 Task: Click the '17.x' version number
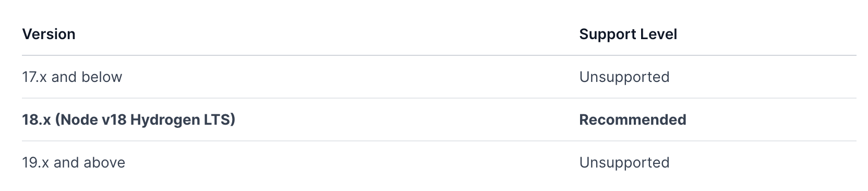coord(35,77)
